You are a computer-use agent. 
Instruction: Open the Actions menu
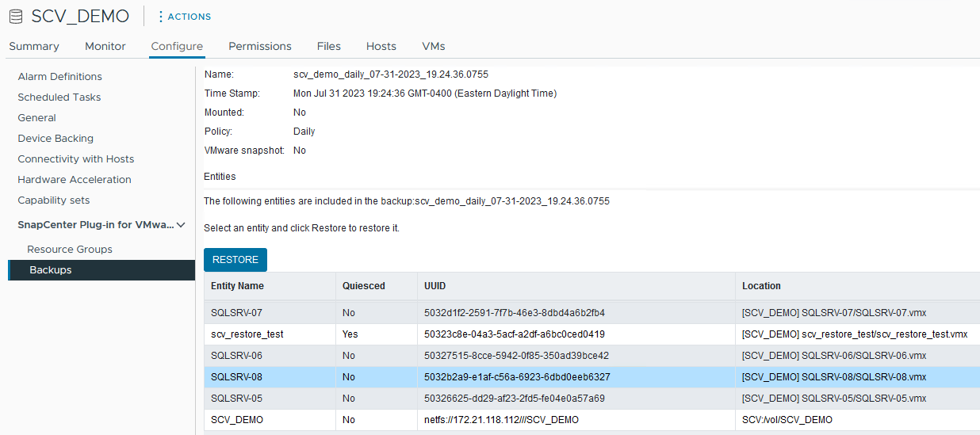tap(184, 17)
